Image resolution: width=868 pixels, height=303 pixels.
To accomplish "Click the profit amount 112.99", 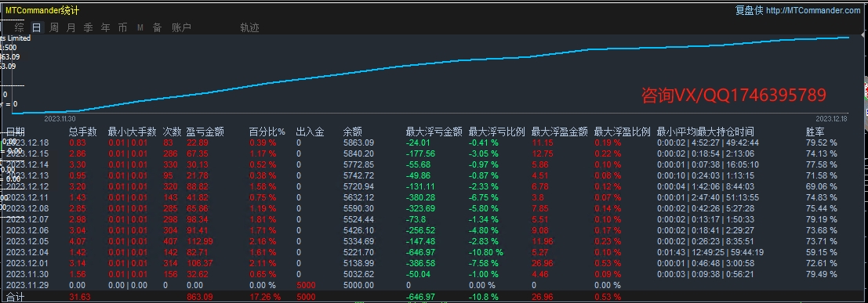I will 200,241.
